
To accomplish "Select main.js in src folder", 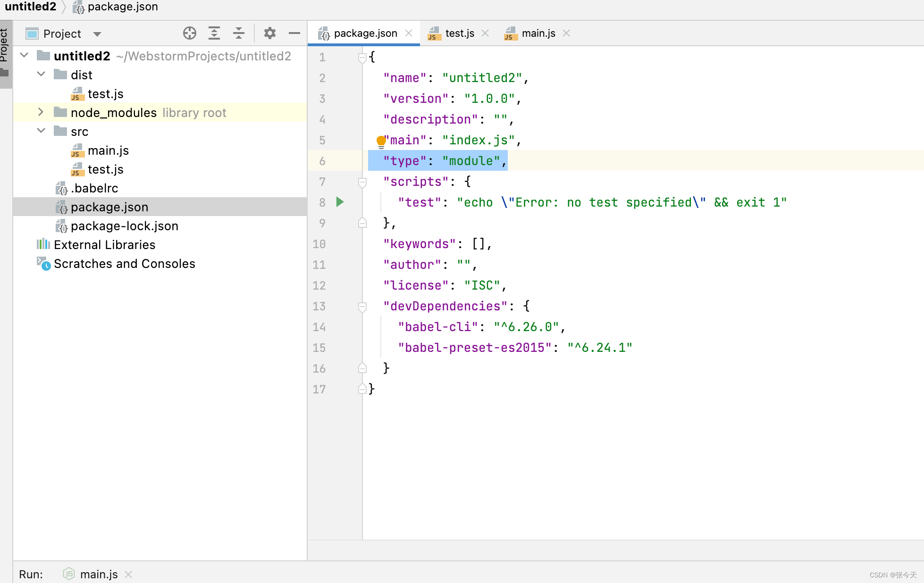I will click(x=100, y=150).
